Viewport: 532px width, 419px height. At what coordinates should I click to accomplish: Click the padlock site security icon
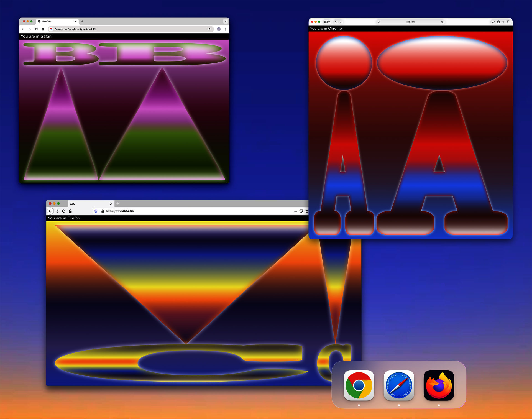(103, 211)
